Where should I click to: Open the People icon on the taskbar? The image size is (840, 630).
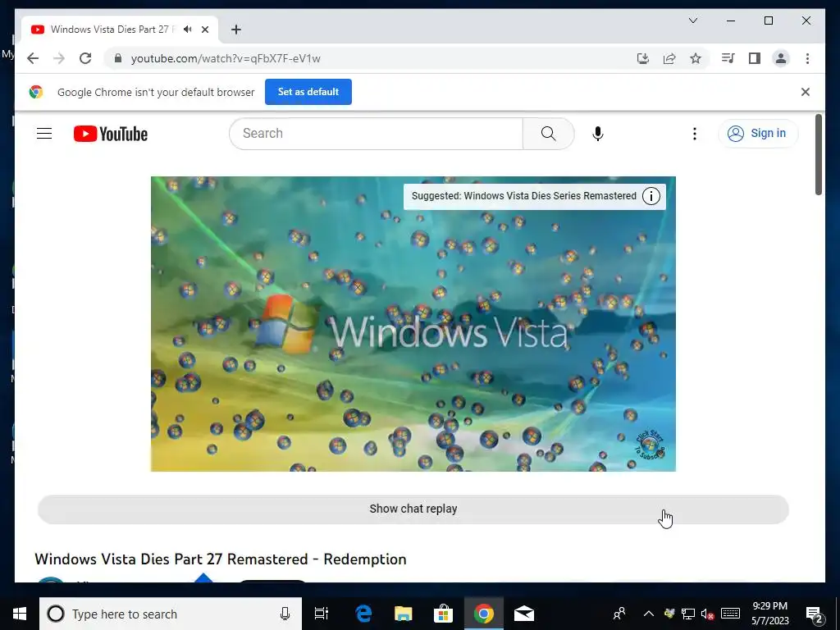619,614
